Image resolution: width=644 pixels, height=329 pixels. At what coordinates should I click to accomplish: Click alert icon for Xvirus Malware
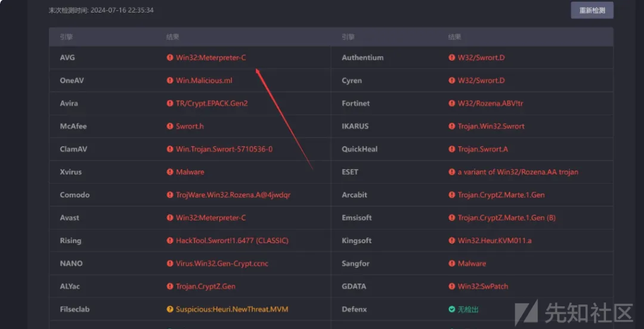click(171, 172)
